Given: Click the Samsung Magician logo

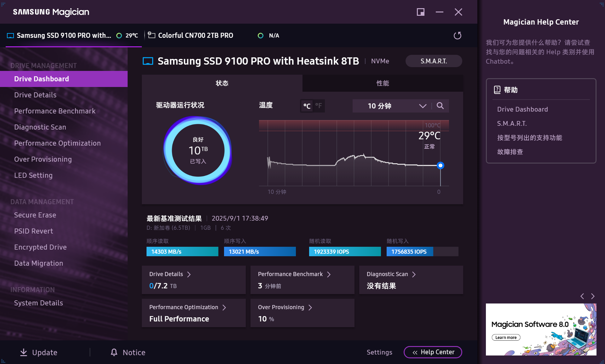Looking at the screenshot, I should click(50, 12).
